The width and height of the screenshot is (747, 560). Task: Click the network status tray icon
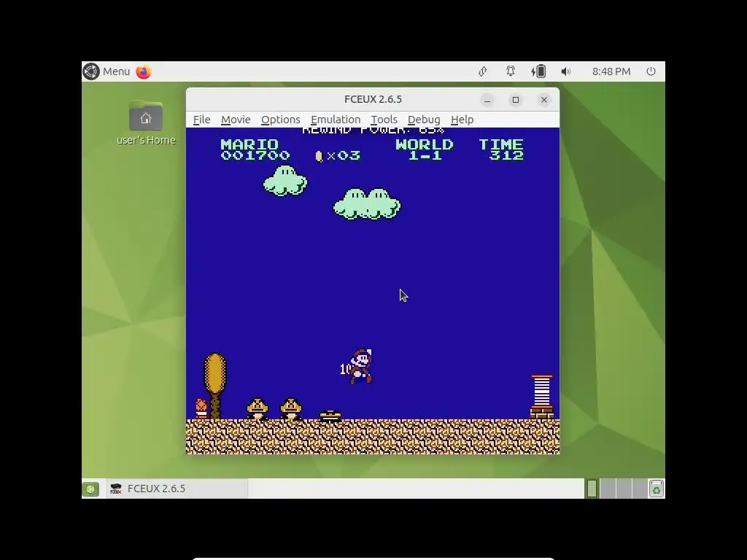[483, 71]
